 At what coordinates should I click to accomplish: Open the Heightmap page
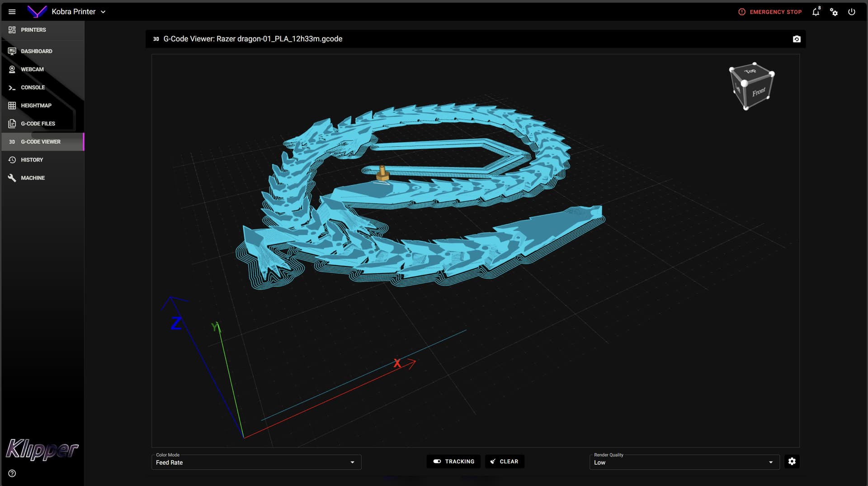coord(42,105)
